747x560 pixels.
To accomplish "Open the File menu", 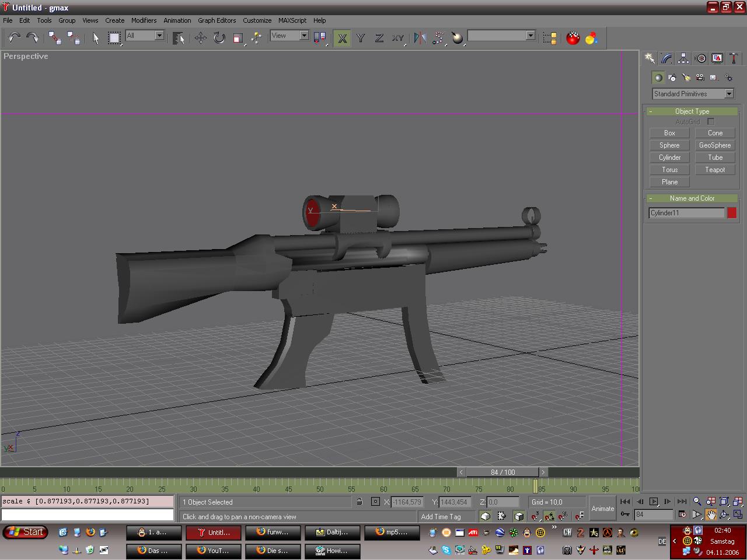I will point(8,20).
